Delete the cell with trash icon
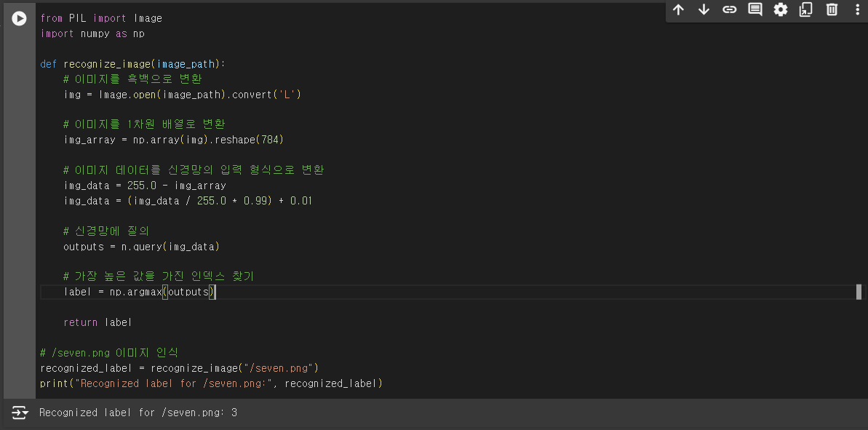868x430 pixels. coord(832,9)
